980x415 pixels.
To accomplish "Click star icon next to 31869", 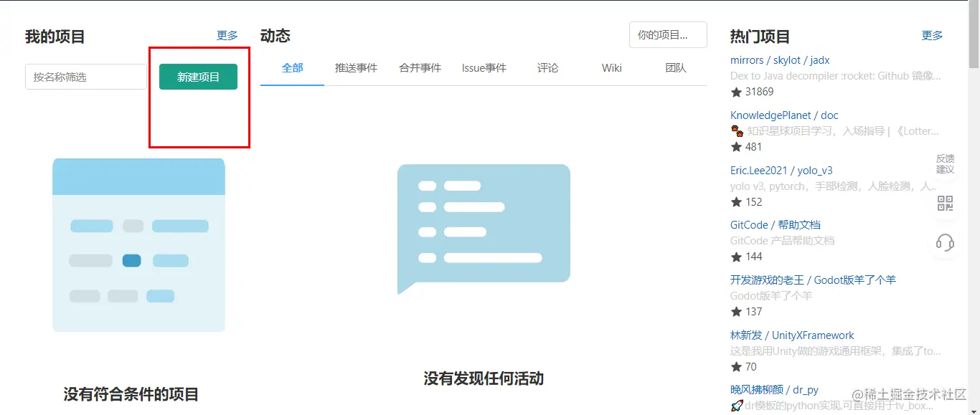I will coord(736,92).
